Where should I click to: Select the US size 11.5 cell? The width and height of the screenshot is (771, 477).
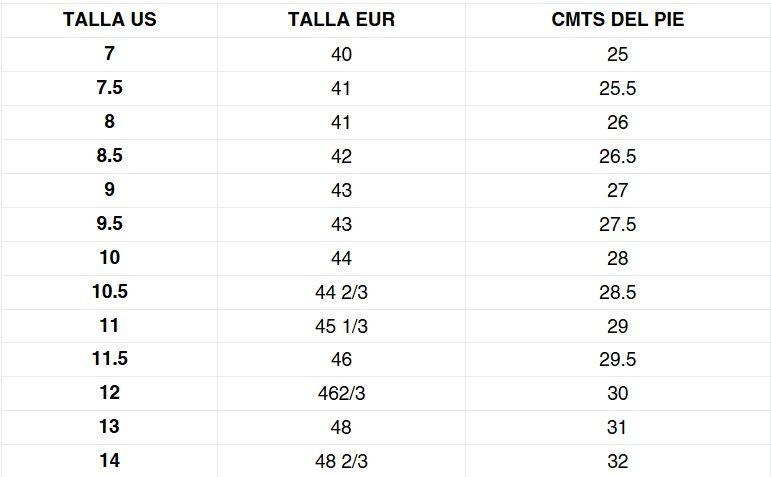pos(110,359)
